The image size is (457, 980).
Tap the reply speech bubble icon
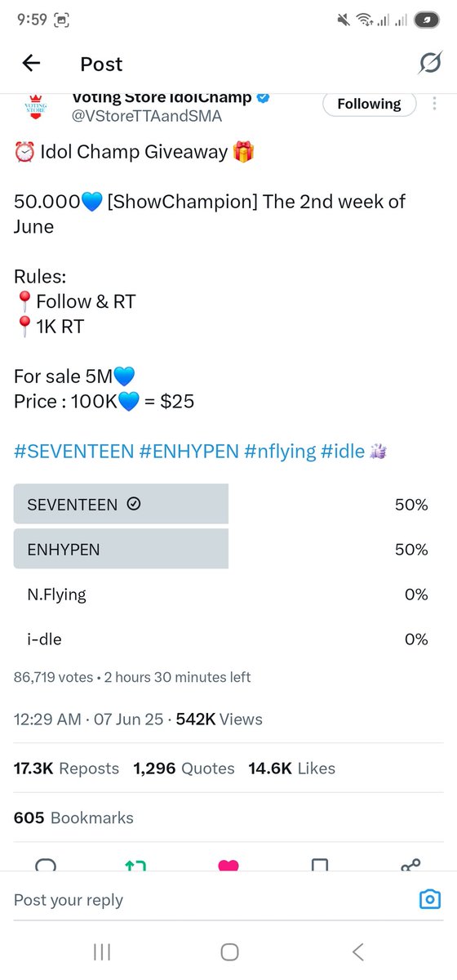click(x=47, y=865)
